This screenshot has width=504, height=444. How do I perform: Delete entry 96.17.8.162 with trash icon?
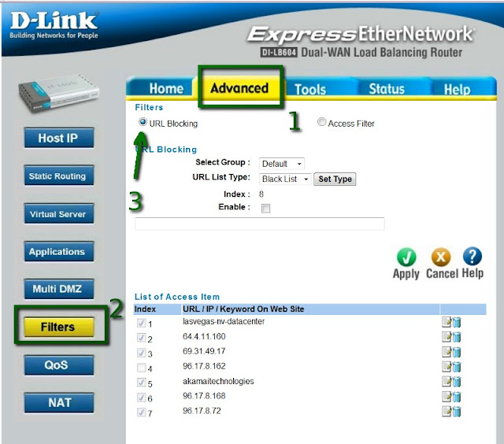click(457, 367)
